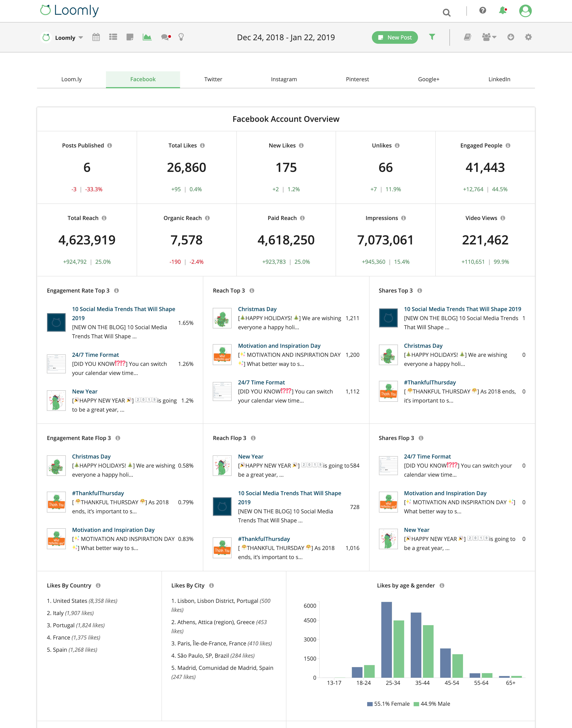This screenshot has height=728, width=572.
Task: Click the Paid Reach info icon
Action: [302, 218]
